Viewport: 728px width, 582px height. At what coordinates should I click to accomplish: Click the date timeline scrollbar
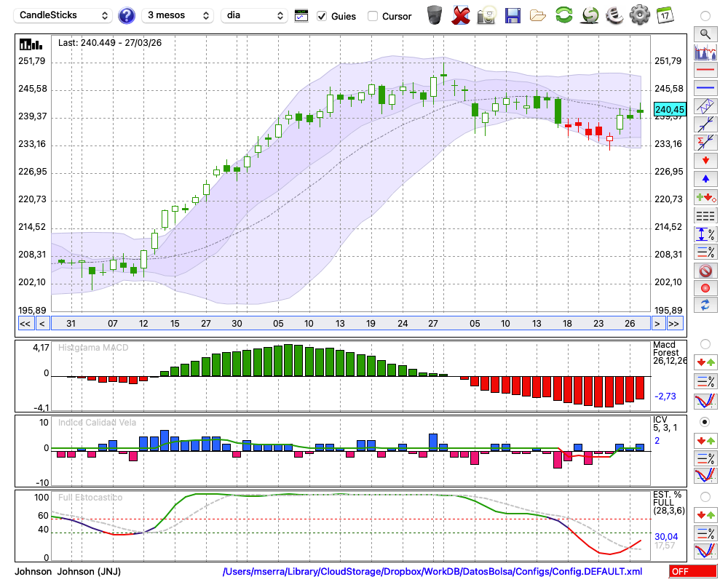point(349,324)
